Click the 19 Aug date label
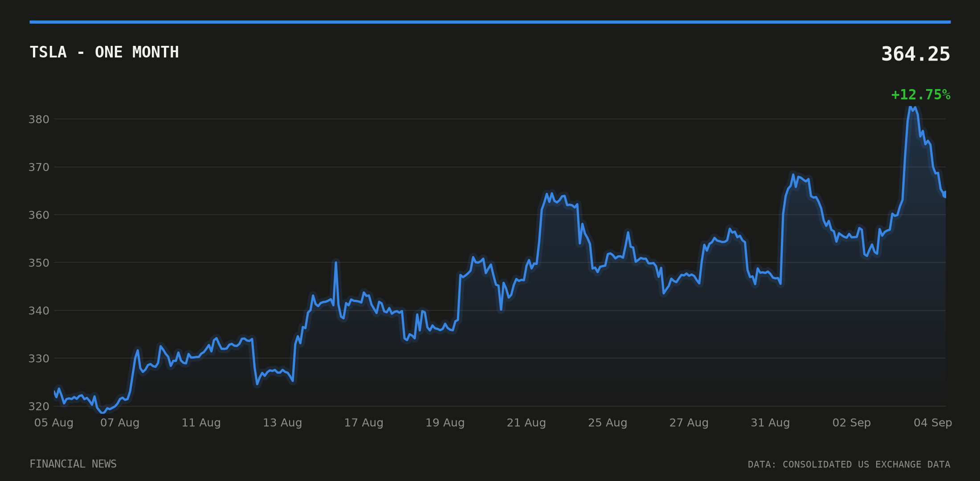Viewport: 980px width, 481px height. [x=445, y=423]
